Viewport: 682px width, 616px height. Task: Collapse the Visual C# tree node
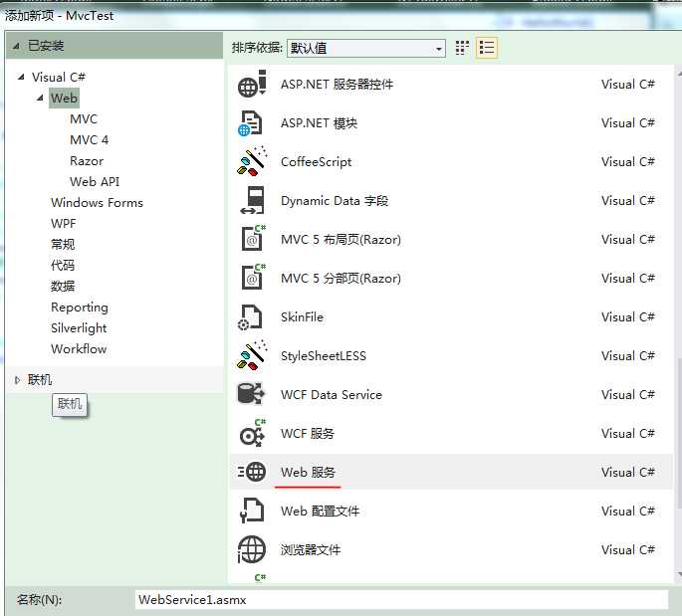[x=21, y=77]
